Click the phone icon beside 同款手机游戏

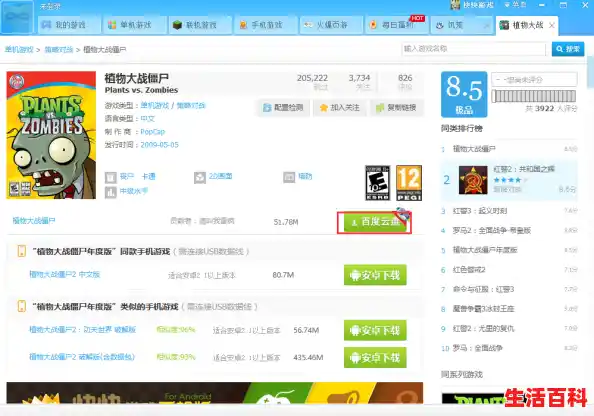(22, 251)
